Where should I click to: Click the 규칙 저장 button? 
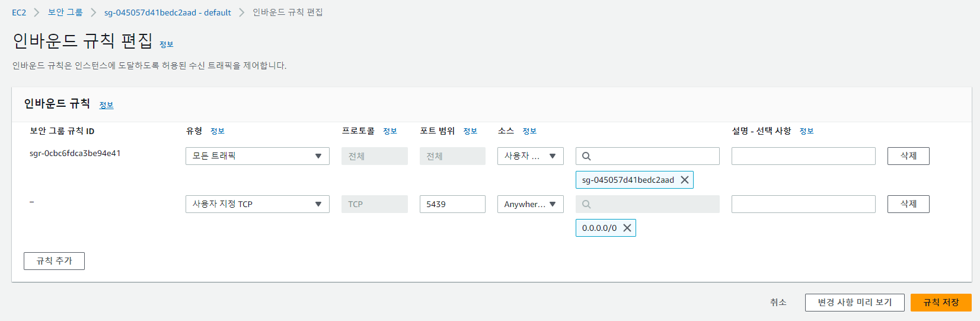941,303
